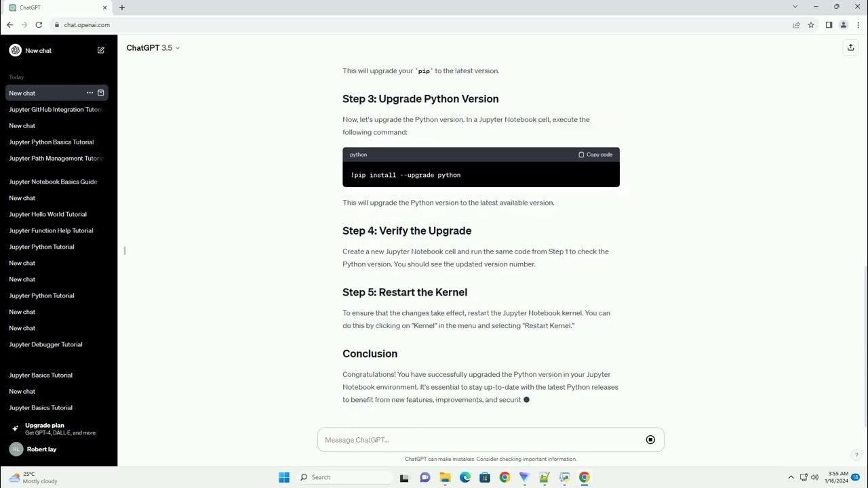
Task: Archive the highlighted New chat conversation
Action: pyautogui.click(x=101, y=93)
